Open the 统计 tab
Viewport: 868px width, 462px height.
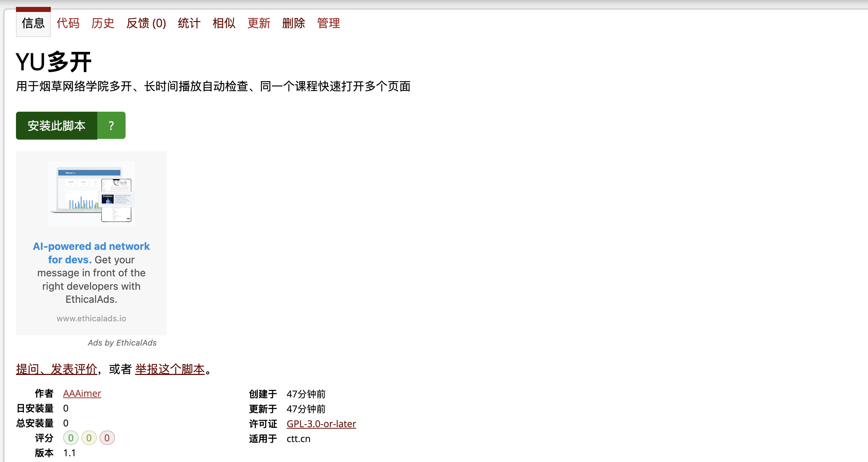(189, 23)
